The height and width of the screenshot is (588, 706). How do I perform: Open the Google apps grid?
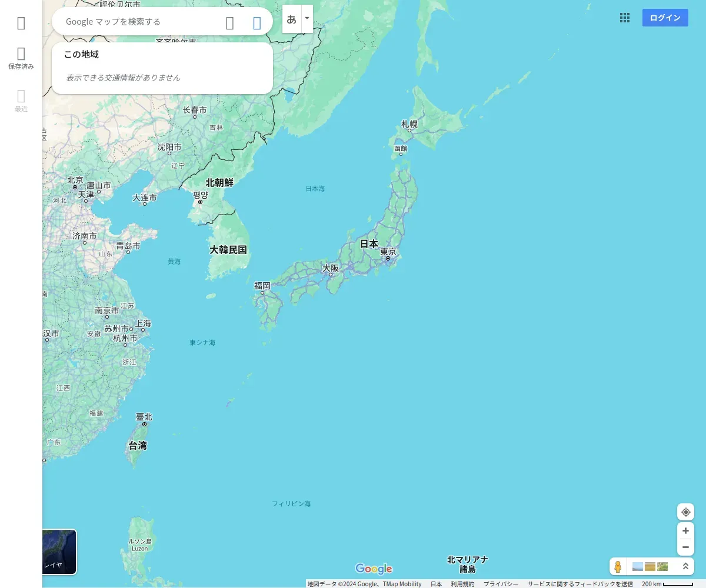point(625,18)
